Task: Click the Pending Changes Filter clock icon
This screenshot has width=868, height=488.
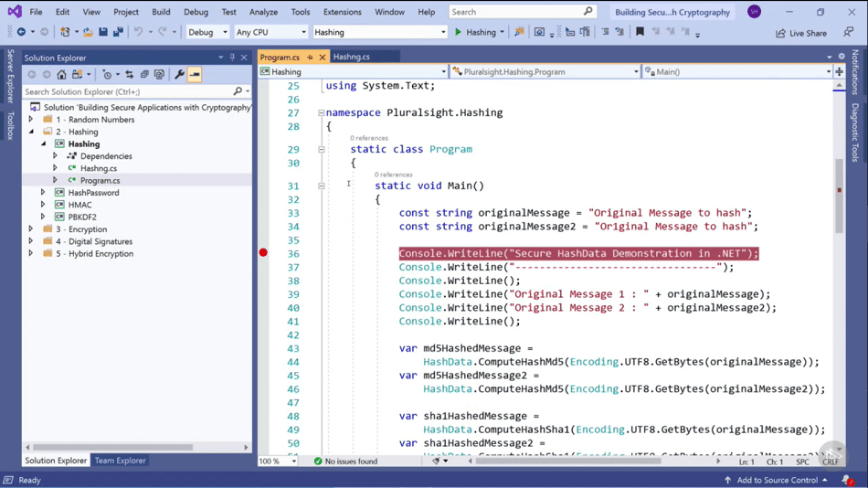Action: [x=107, y=74]
